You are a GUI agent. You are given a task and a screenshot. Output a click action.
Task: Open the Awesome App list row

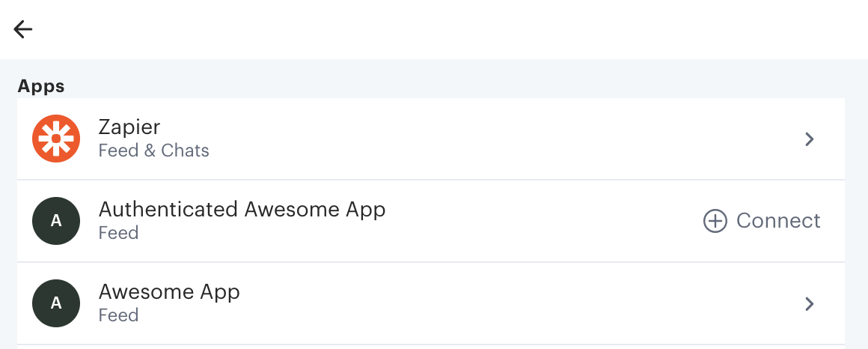pos(431,303)
